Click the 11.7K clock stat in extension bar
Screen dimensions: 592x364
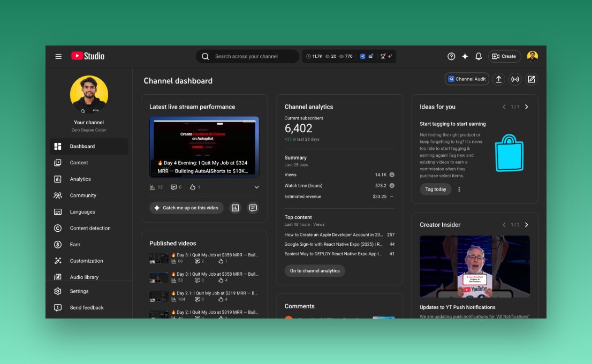(x=314, y=56)
